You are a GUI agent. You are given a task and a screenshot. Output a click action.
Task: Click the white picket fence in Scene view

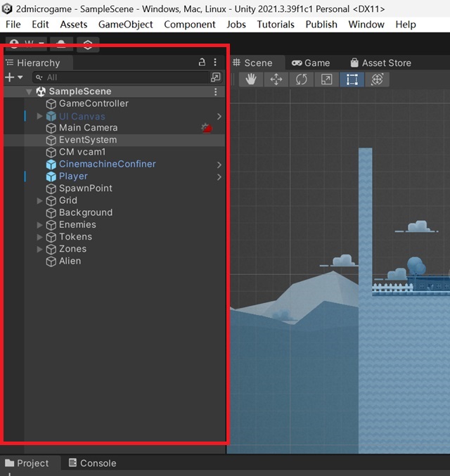click(392, 288)
